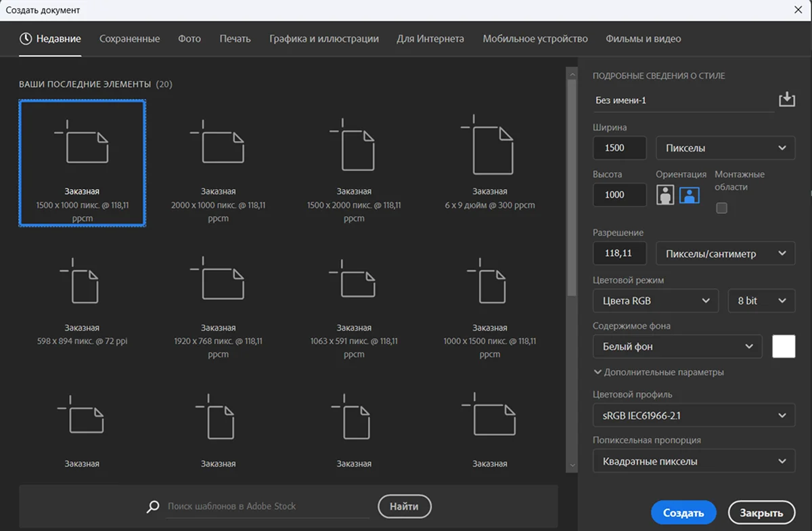Open the 8 bit depth dropdown
The height and width of the screenshot is (531, 812).
(761, 301)
